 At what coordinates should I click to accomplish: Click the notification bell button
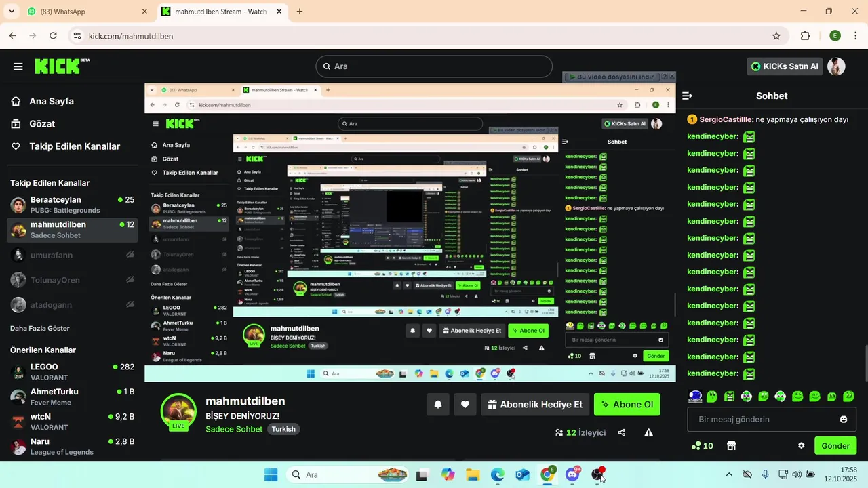(438, 404)
